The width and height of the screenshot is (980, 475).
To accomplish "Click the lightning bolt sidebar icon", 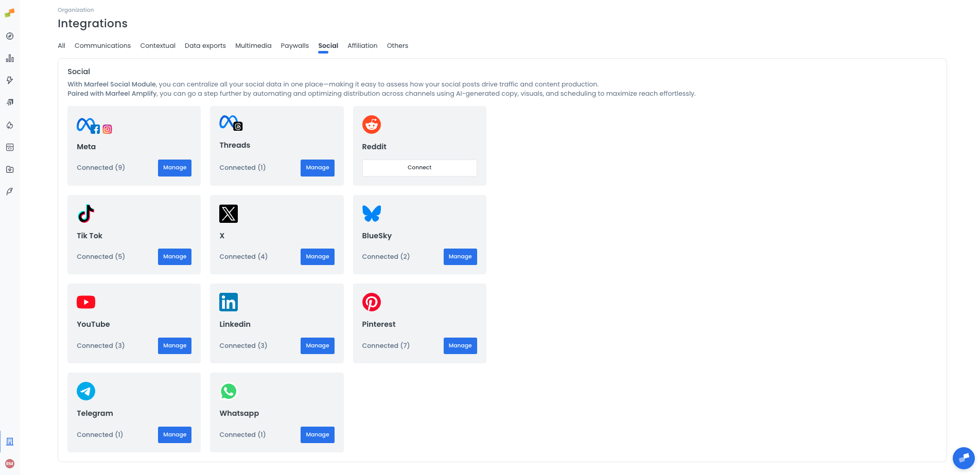I will pyautogui.click(x=10, y=80).
